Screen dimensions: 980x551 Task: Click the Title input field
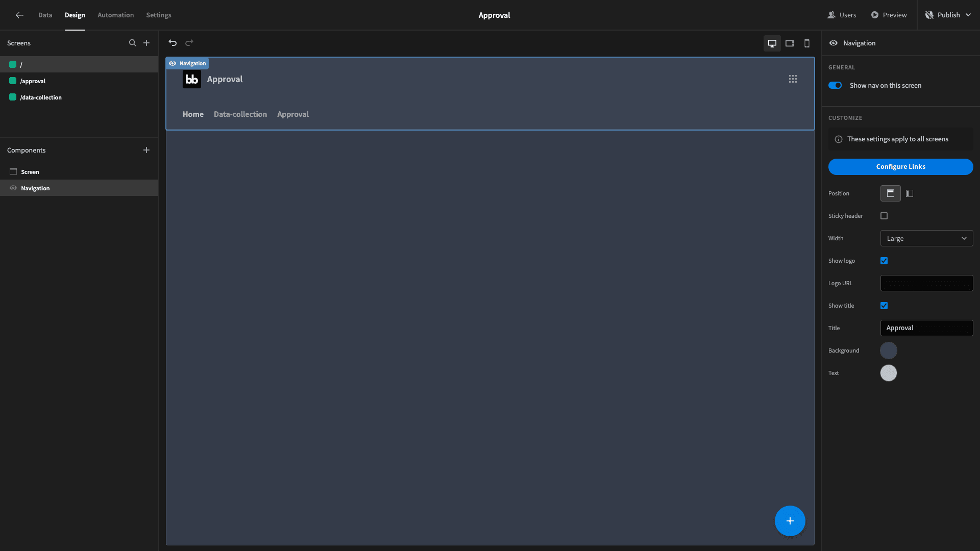pos(926,328)
